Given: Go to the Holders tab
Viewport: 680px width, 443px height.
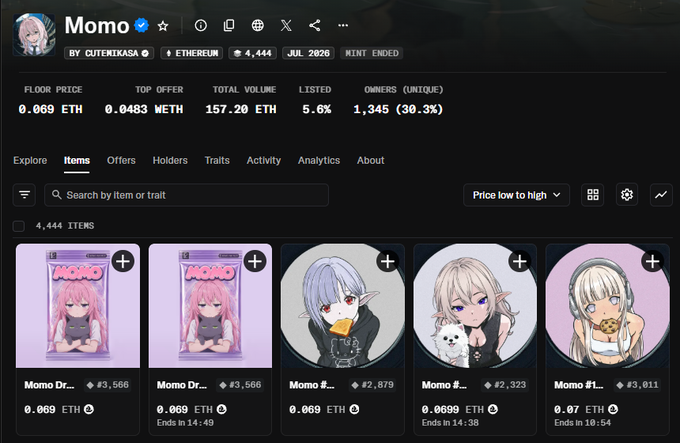Looking at the screenshot, I should pos(170,160).
